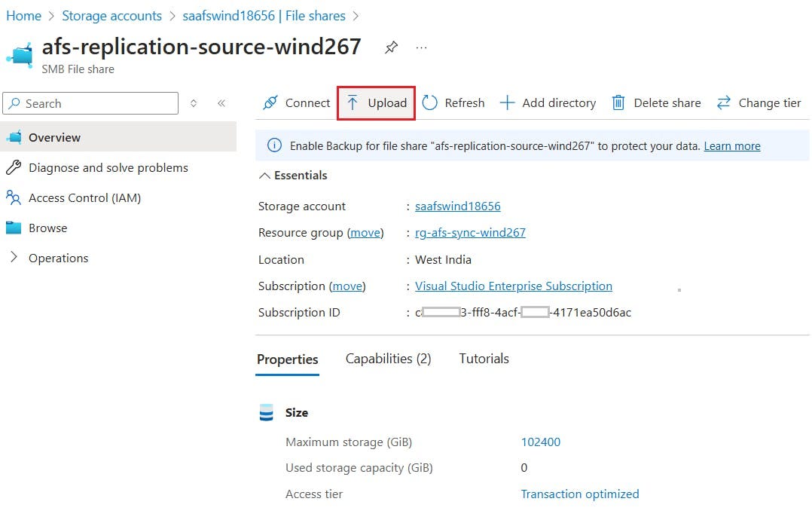Toggle expand/collapse all menu groups arrows
Viewport: 812px width, 529px height.
(x=193, y=103)
